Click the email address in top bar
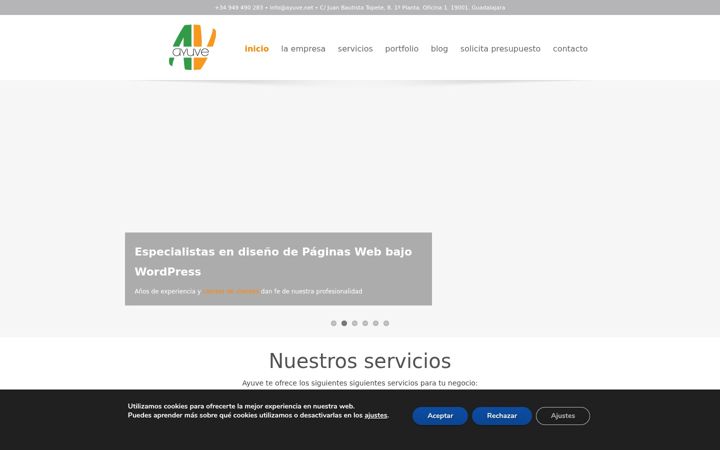Image resolution: width=720 pixels, height=450 pixels. click(x=291, y=7)
